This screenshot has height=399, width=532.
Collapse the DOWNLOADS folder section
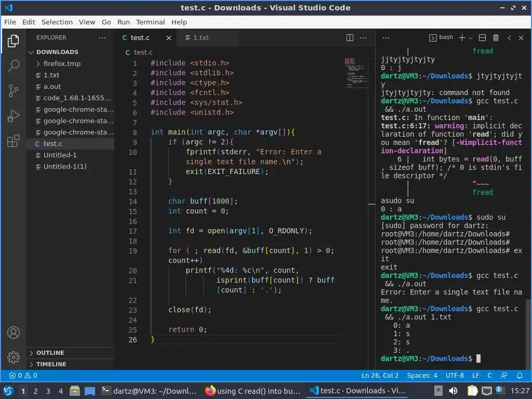71,52
